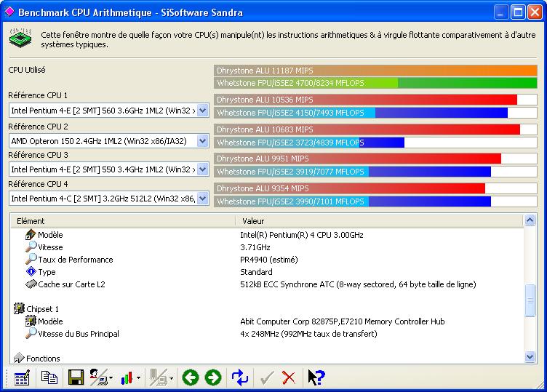
Task: Go back with green left arrow
Action: (191, 377)
